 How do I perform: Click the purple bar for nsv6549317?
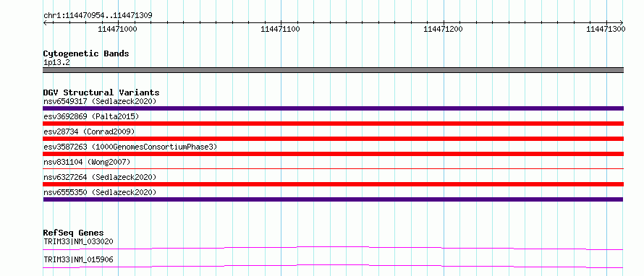[333, 108]
